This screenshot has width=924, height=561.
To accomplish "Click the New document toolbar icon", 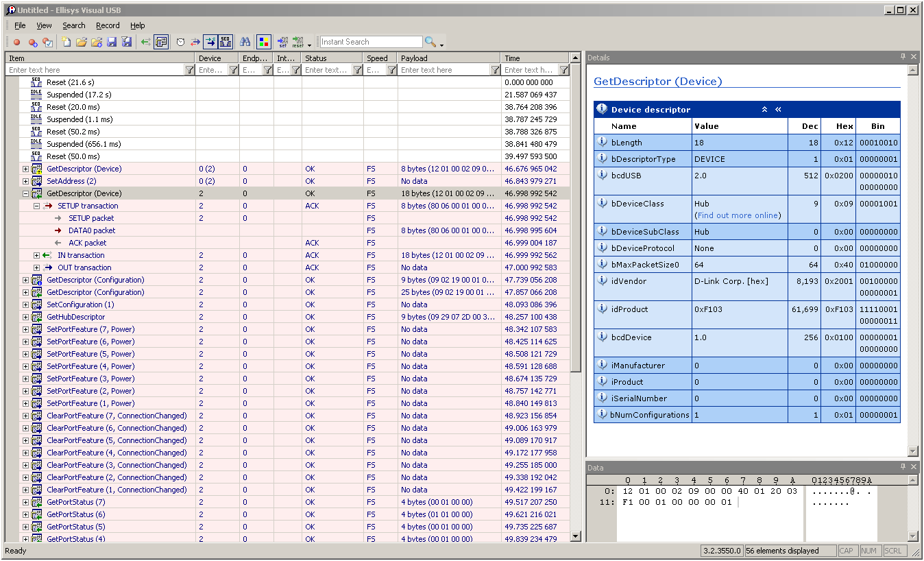I will 66,43.
